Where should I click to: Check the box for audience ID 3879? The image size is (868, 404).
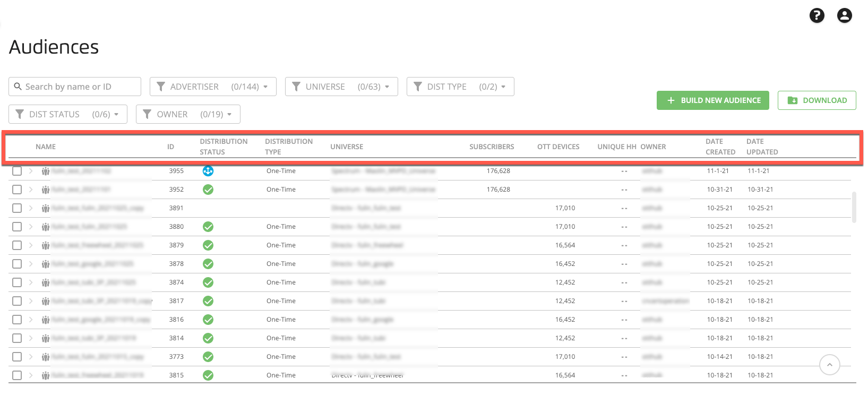pyautogui.click(x=17, y=245)
